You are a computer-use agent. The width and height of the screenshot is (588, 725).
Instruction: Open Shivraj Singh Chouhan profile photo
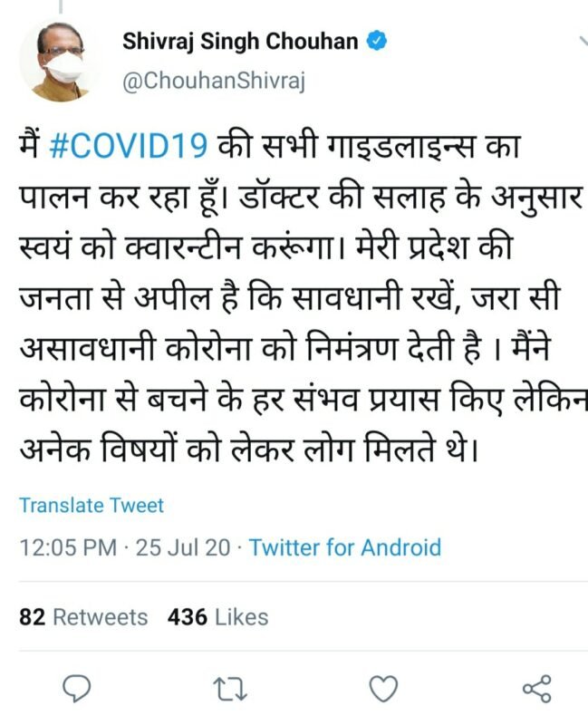coord(58,61)
